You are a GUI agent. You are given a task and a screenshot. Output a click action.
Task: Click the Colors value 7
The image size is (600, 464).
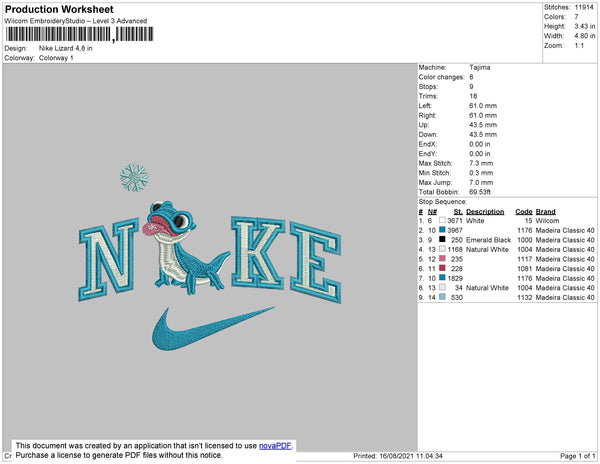(576, 16)
